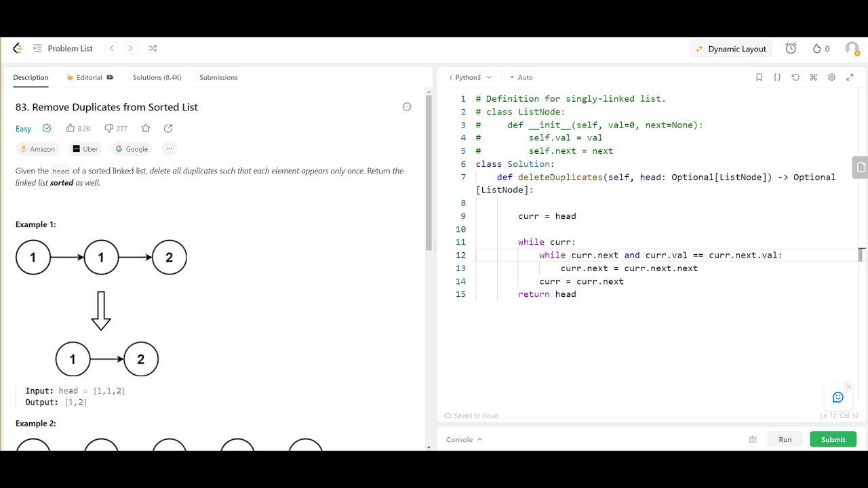Click the 'return head' code line
This screenshot has width=868, height=488.
tap(547, 294)
